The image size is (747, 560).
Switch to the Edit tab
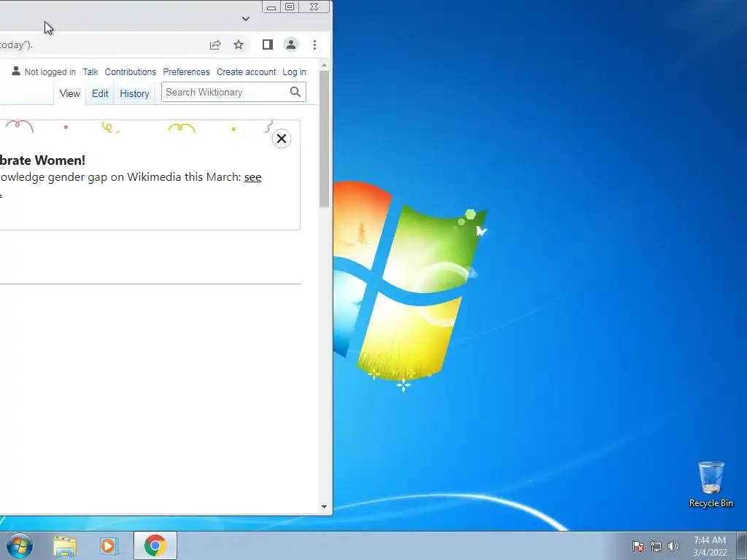coord(100,94)
